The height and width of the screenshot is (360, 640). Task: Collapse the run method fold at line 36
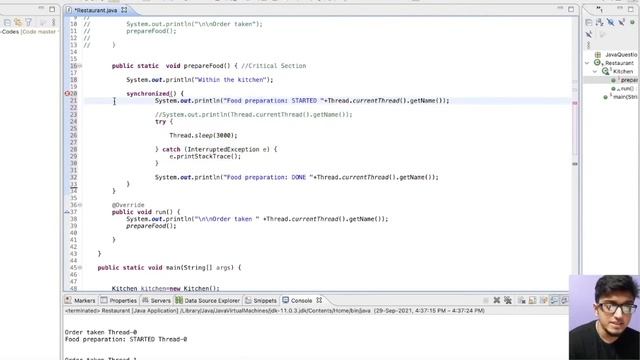pos(80,205)
